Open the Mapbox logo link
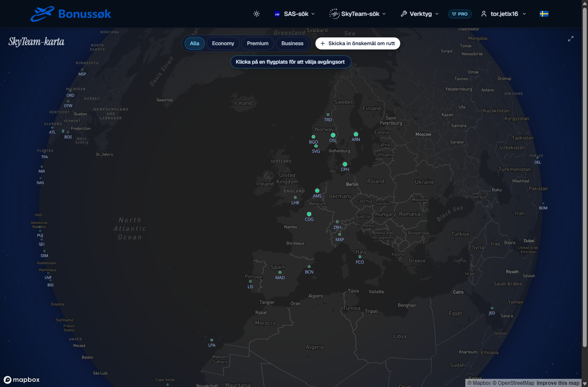The width and height of the screenshot is (588, 387). pos(22,380)
